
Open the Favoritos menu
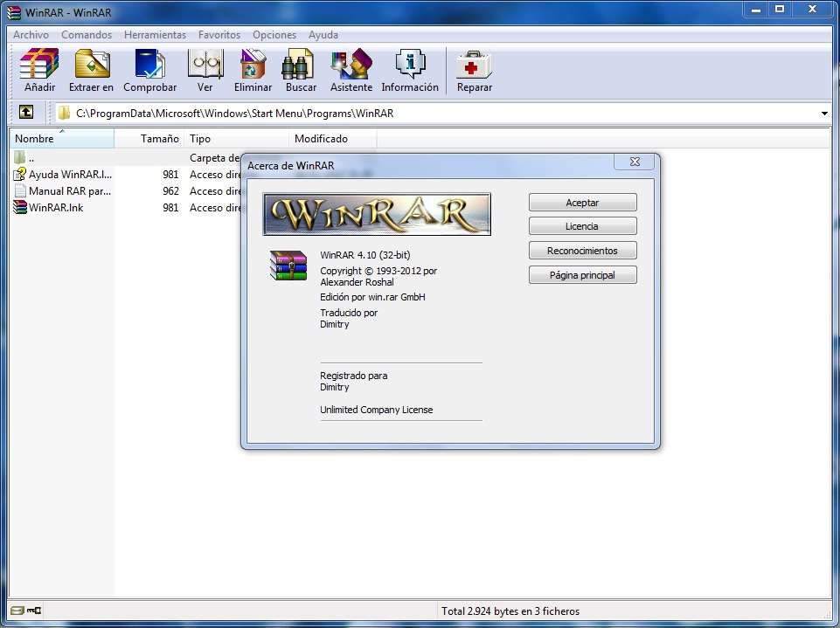tap(219, 35)
